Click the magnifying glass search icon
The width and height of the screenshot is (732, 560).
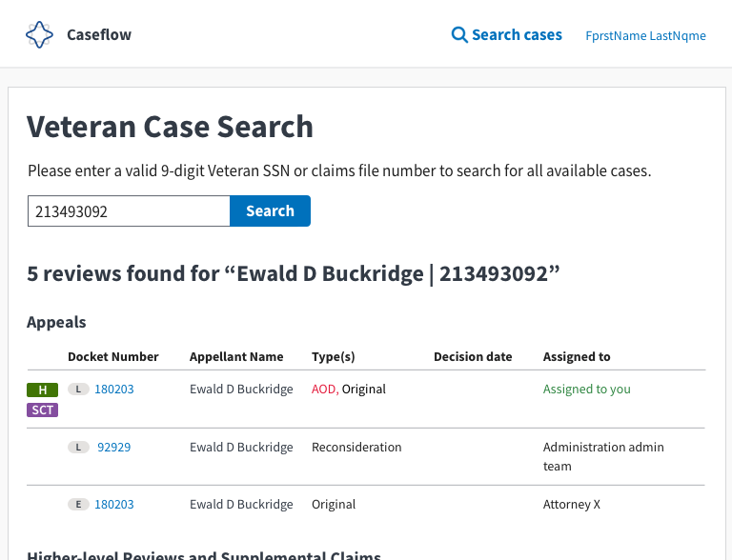459,35
